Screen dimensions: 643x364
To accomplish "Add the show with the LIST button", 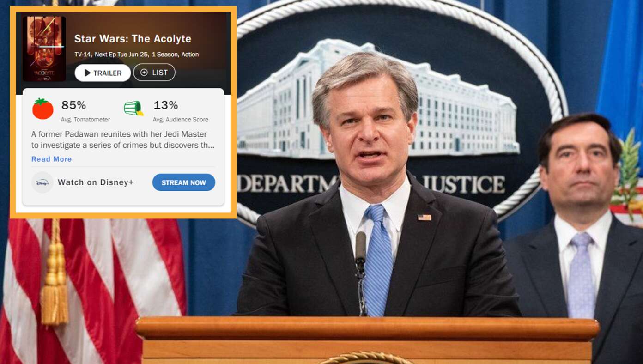I will click(154, 73).
